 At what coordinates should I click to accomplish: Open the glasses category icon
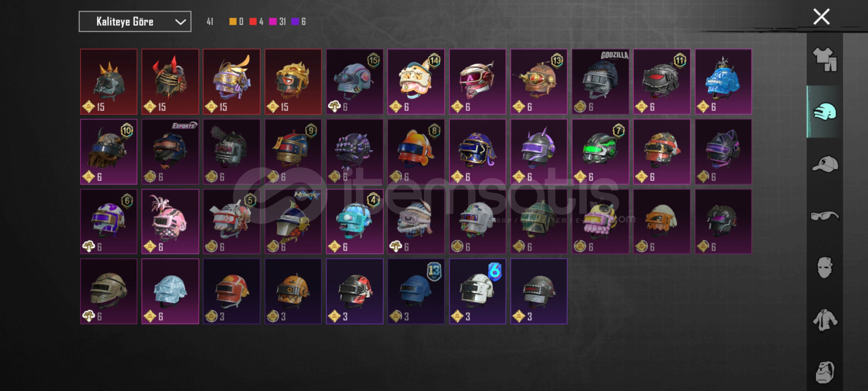coord(825,216)
